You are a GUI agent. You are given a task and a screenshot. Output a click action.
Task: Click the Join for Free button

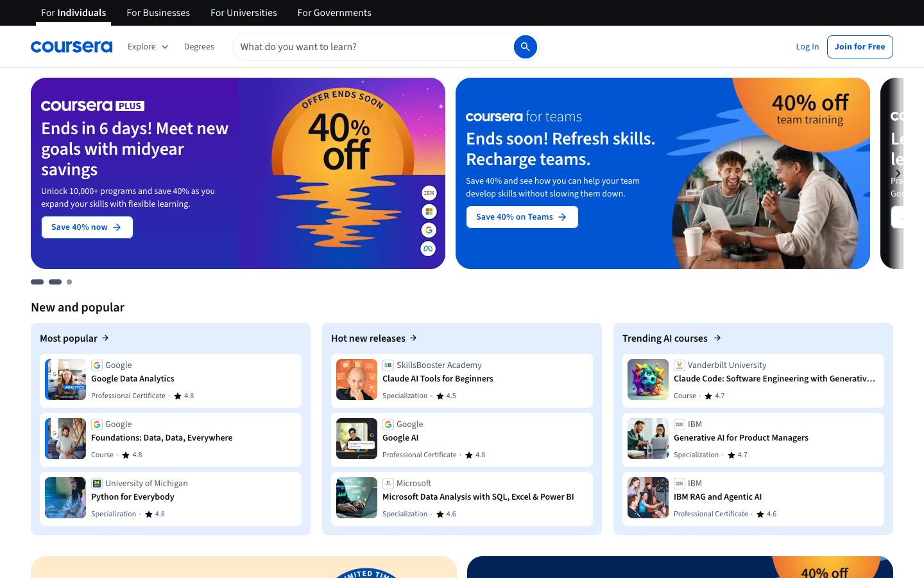pyautogui.click(x=860, y=47)
